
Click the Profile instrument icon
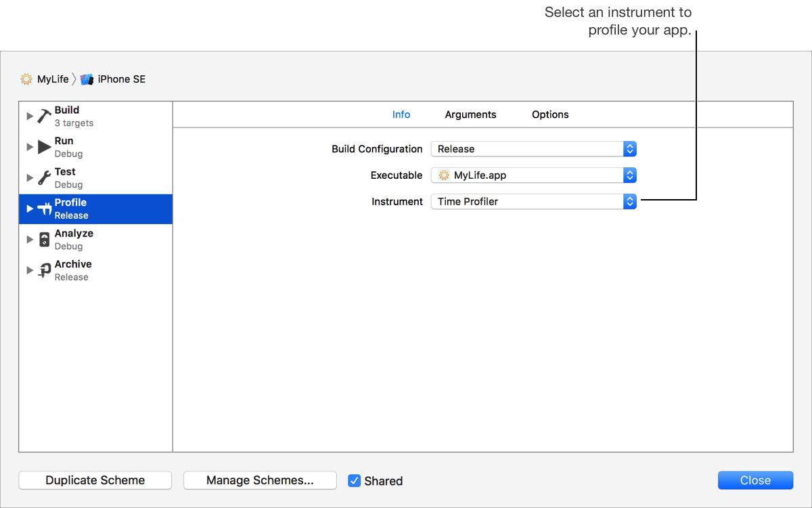(x=45, y=209)
